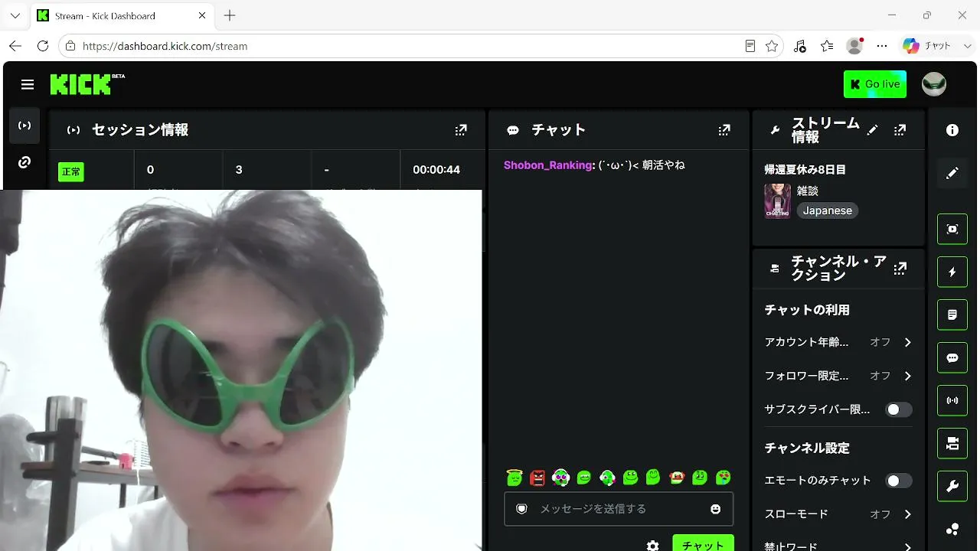The image size is (980, 551).
Task: Pop out the セッション情報 panel
Action: point(461,130)
